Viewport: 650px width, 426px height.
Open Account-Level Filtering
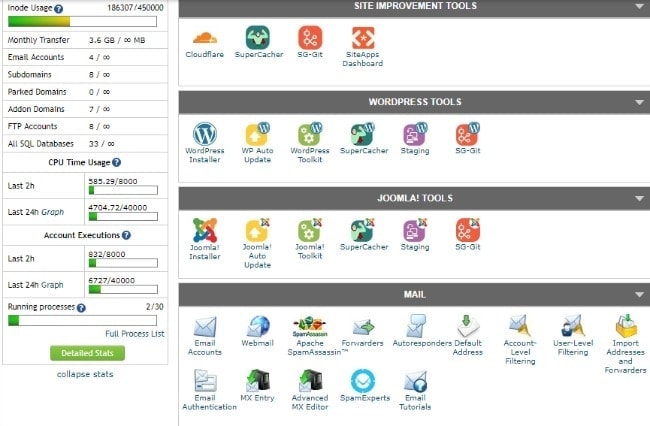pyautogui.click(x=520, y=340)
